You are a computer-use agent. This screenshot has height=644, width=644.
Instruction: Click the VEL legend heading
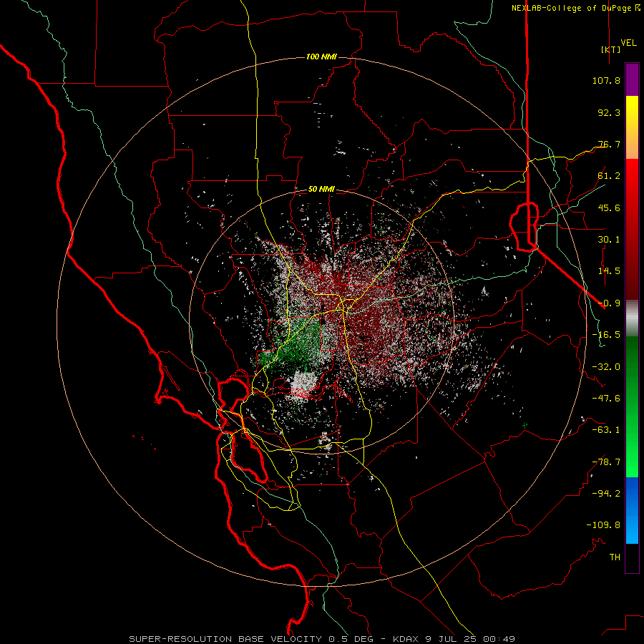[x=628, y=43]
